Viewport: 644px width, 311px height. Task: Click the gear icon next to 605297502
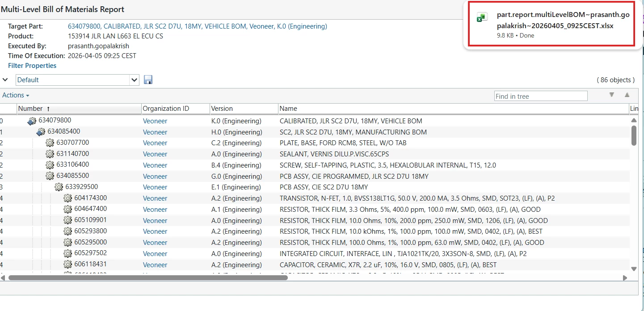tap(67, 253)
